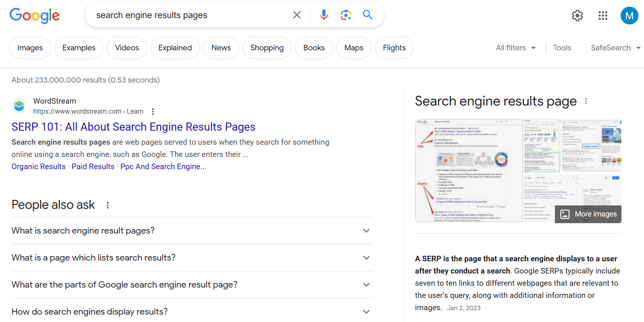
Task: Open the account avatar M
Action: pyautogui.click(x=630, y=16)
